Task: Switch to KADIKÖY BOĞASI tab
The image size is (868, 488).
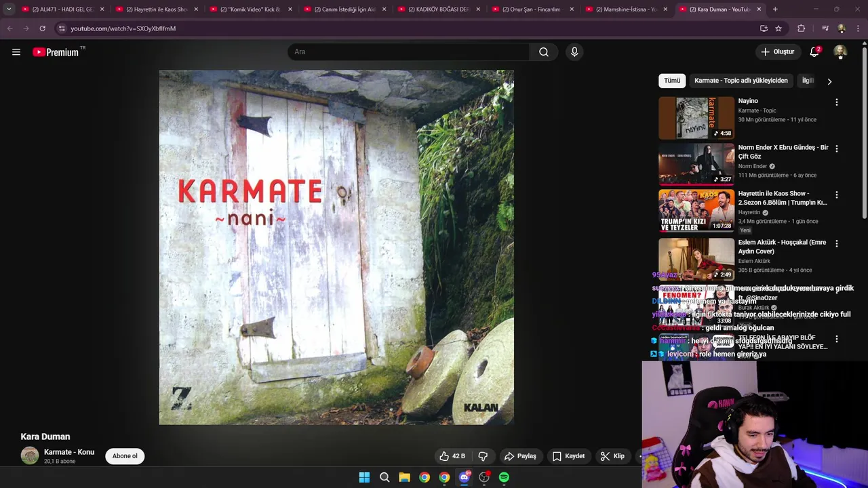Action: pos(438,9)
